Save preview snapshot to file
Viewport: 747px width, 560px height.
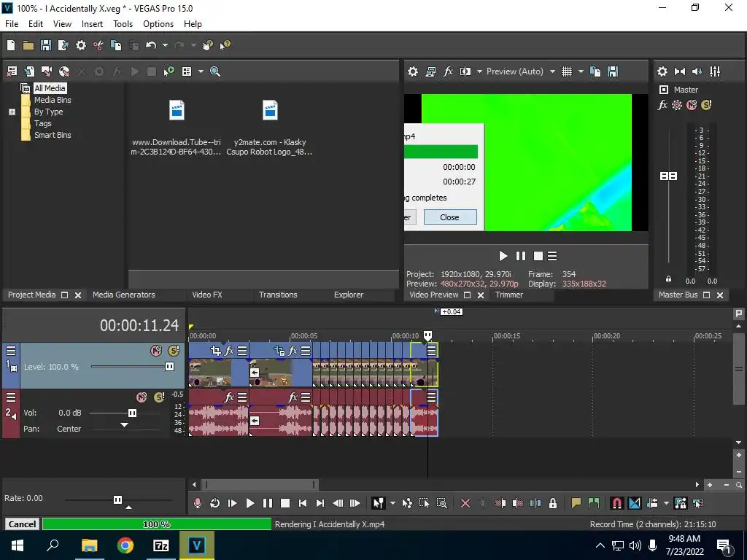coord(613,71)
